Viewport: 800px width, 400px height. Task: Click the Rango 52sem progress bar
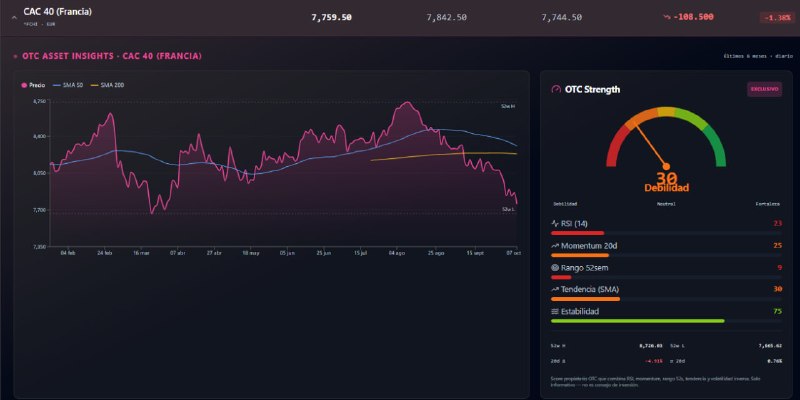click(561, 277)
